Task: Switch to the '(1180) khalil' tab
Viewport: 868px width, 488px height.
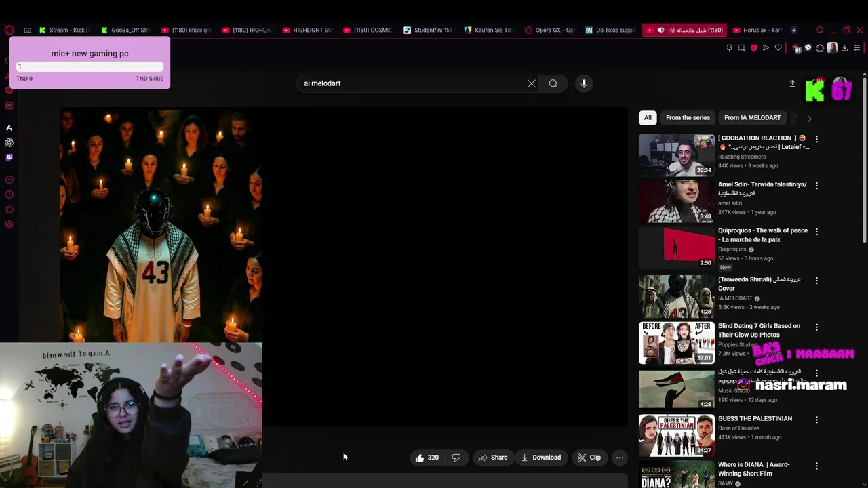Action: coord(186,30)
